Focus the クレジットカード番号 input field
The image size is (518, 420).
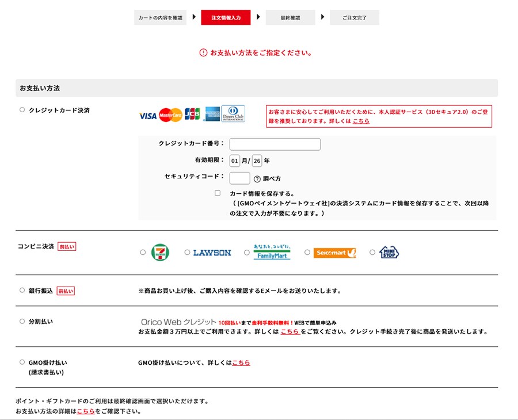point(275,144)
